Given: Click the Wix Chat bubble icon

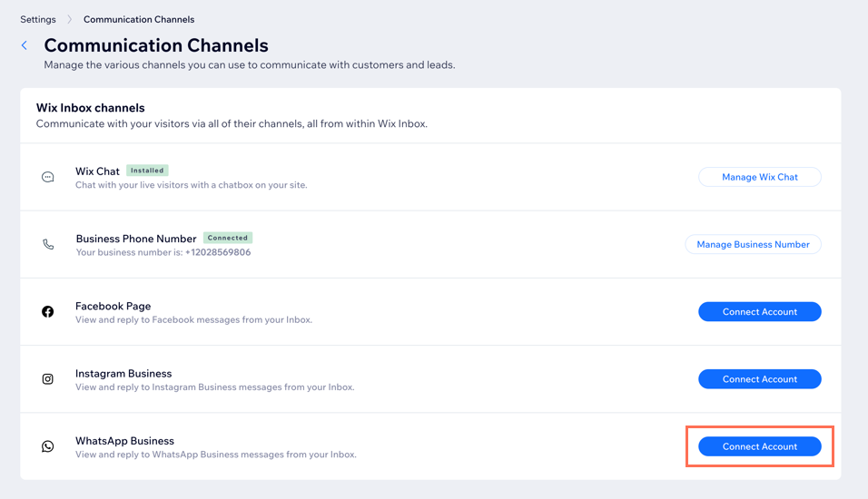Looking at the screenshot, I should click(x=48, y=177).
